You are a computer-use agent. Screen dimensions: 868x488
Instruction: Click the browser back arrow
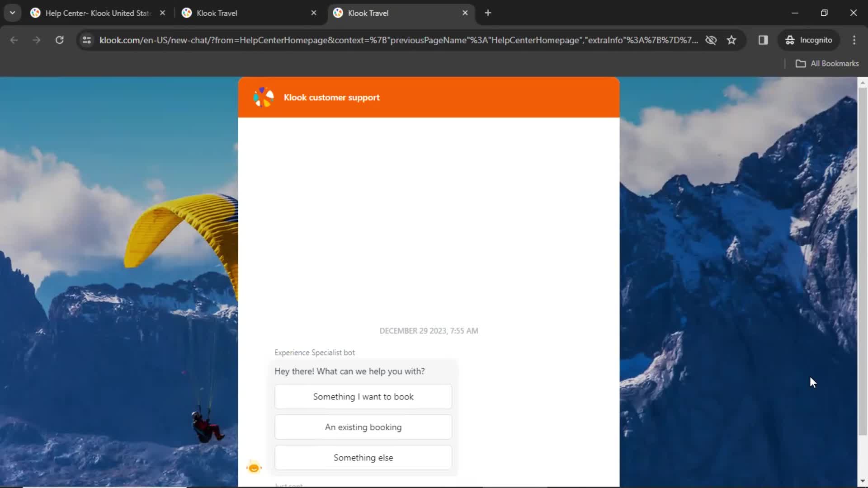[14, 40]
